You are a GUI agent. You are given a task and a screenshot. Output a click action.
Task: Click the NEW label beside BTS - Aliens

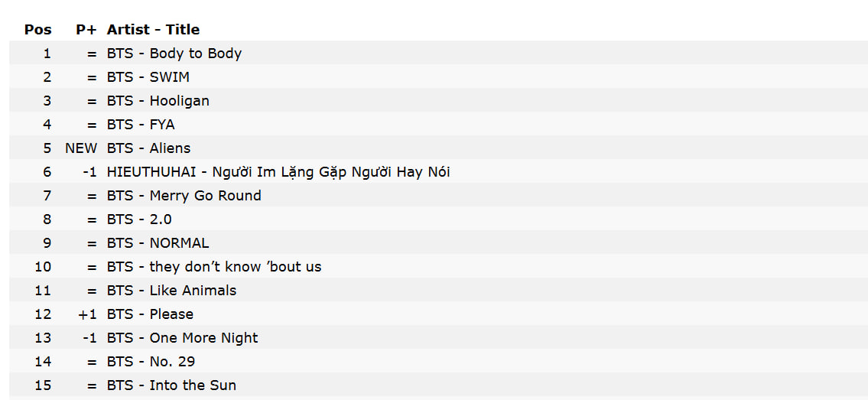(x=81, y=148)
